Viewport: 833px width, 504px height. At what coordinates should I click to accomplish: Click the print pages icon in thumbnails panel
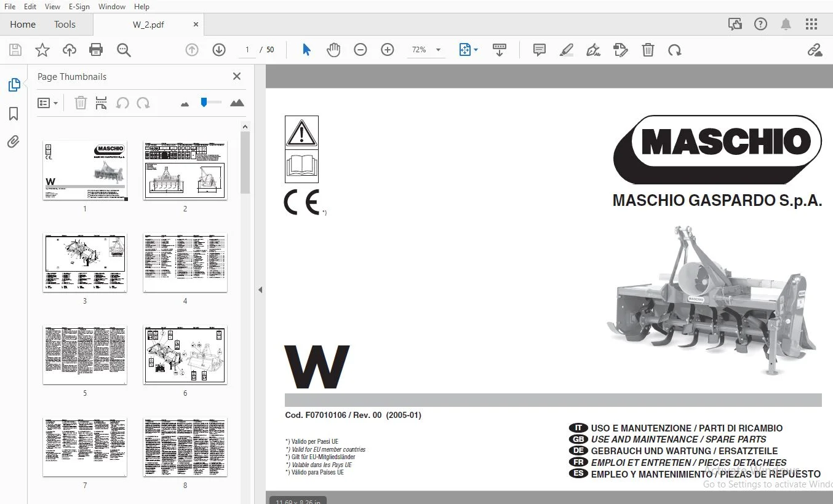pyautogui.click(x=102, y=103)
